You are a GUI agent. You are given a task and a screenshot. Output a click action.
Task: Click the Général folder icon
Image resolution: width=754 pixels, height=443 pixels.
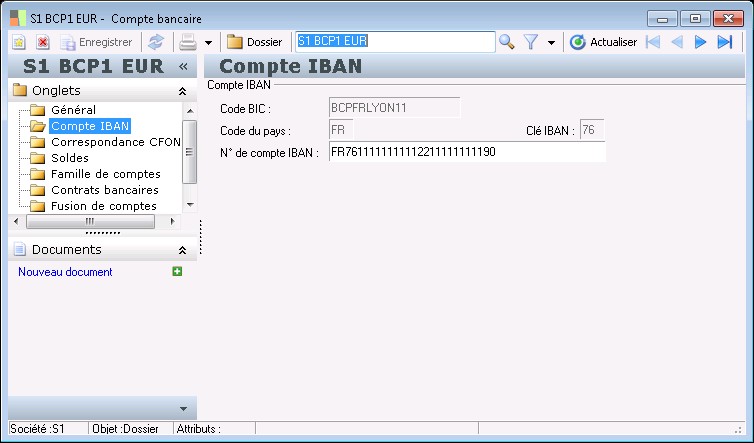click(38, 110)
